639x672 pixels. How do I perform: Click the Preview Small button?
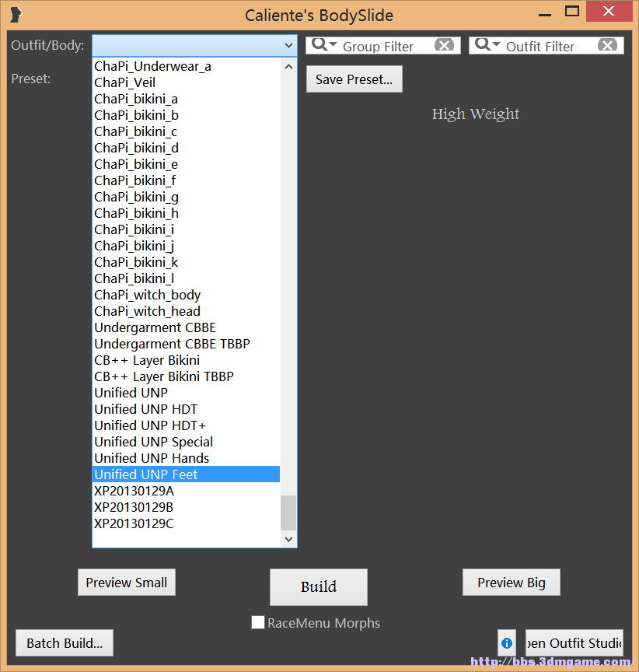pyautogui.click(x=127, y=582)
